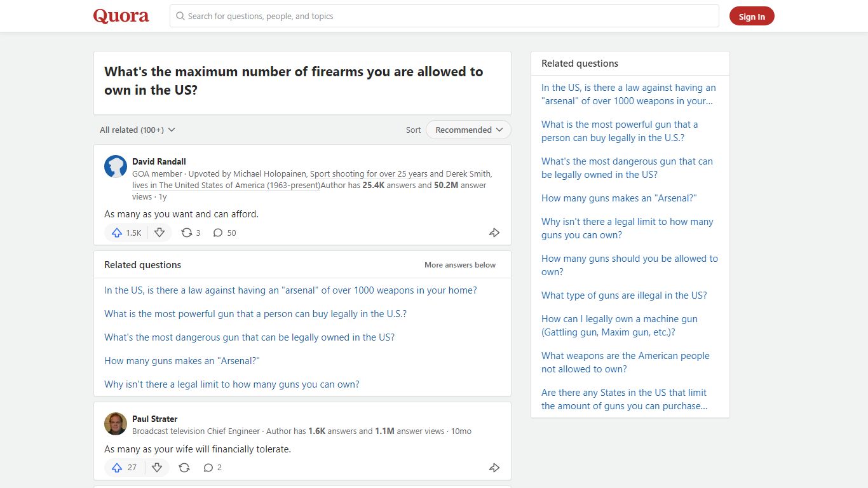This screenshot has height=488, width=868.
Task: Open the Quora home logo
Action: (121, 16)
